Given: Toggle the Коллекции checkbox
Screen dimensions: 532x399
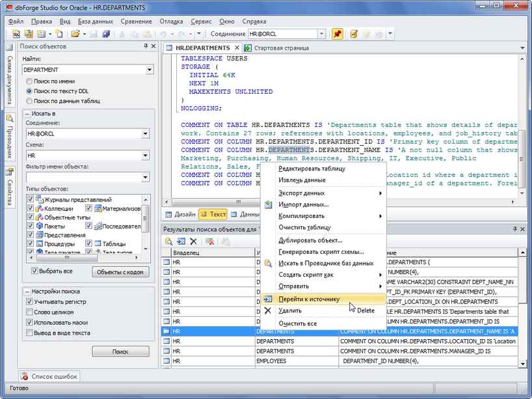Looking at the screenshot, I should (31, 208).
